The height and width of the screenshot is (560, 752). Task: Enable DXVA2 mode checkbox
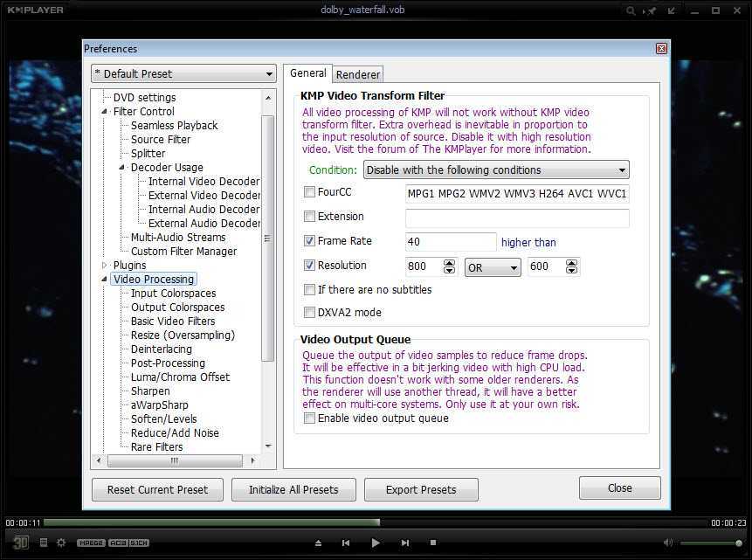coord(309,313)
